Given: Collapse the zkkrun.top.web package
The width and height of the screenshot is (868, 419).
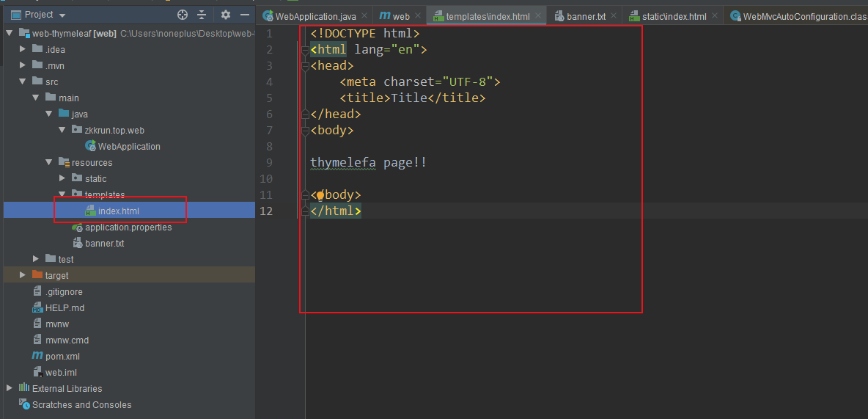Looking at the screenshot, I should [62, 130].
